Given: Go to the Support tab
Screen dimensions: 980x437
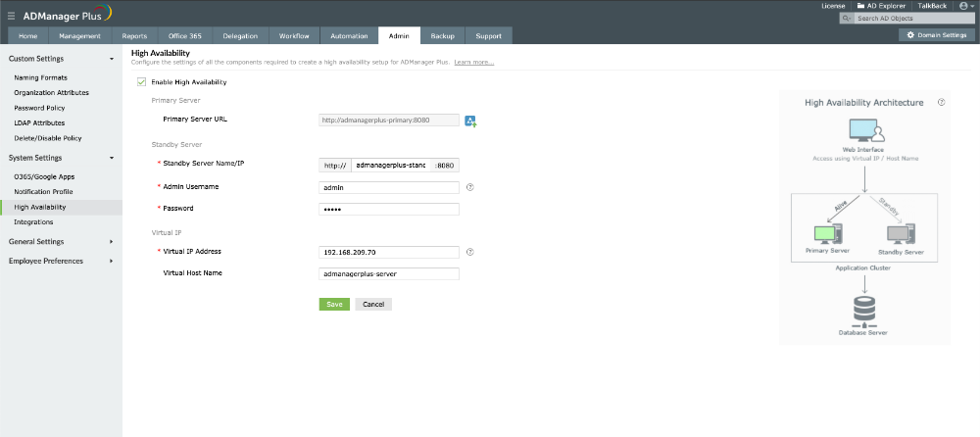Looking at the screenshot, I should click(x=489, y=35).
